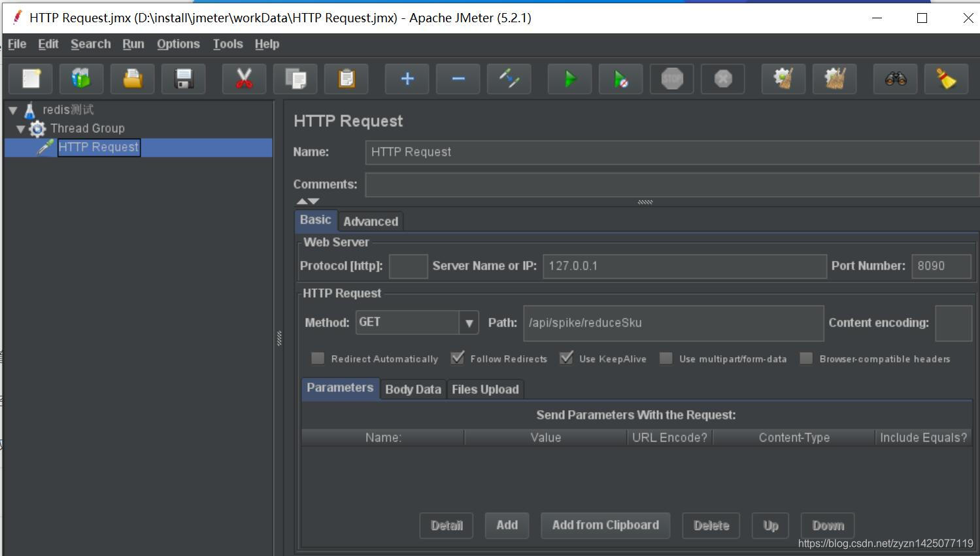Click the Stop test icon

pyautogui.click(x=671, y=79)
